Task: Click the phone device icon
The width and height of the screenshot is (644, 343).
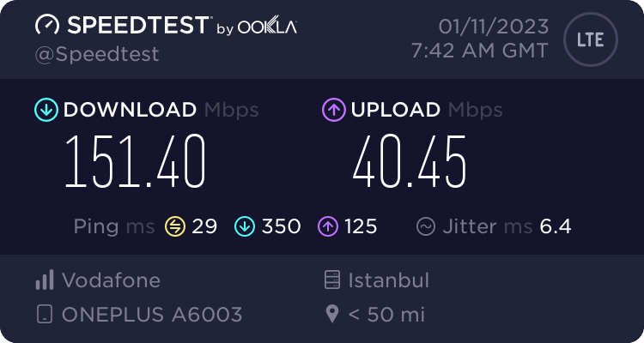Action: click(x=45, y=315)
